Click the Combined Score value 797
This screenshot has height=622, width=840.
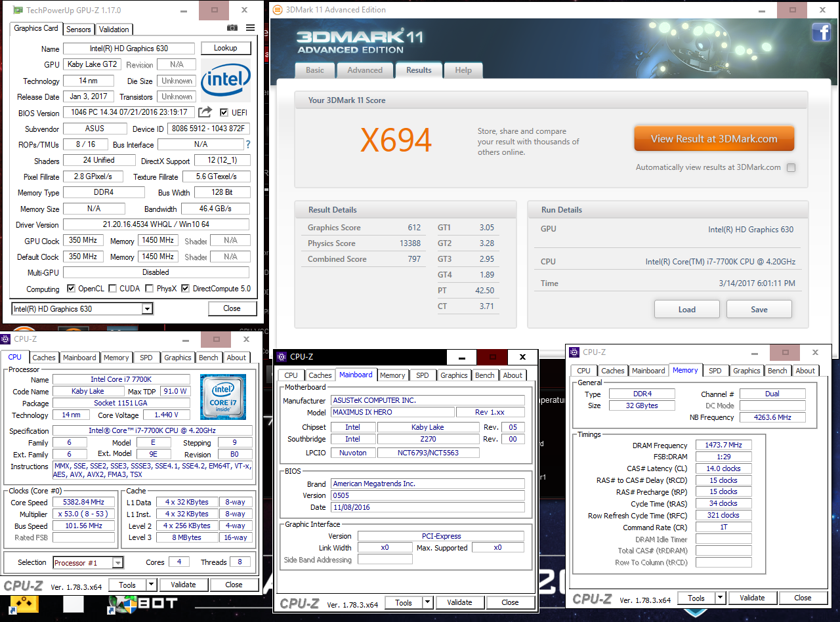(x=414, y=259)
